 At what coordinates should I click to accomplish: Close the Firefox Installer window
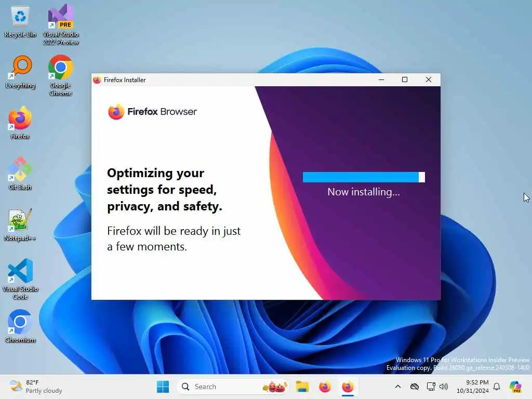point(429,79)
